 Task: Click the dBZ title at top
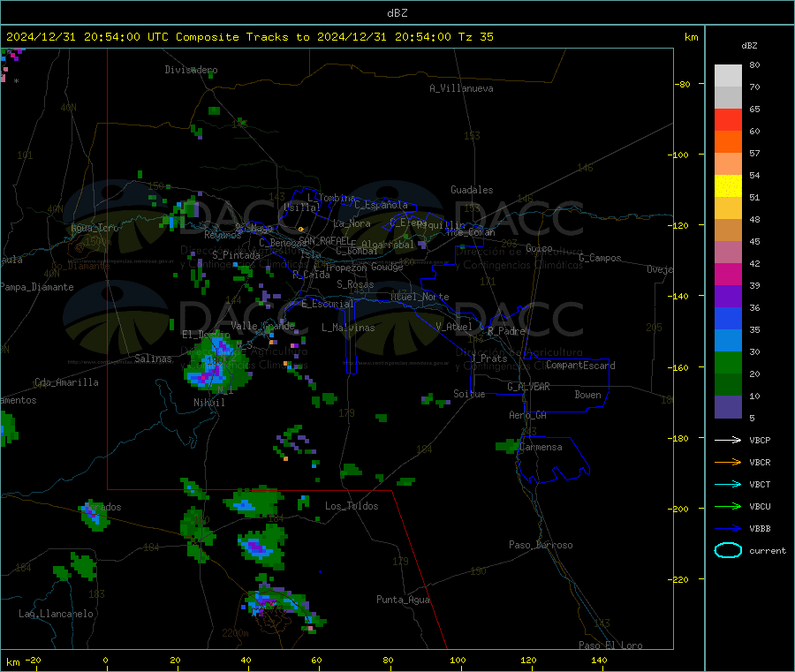coord(397,13)
